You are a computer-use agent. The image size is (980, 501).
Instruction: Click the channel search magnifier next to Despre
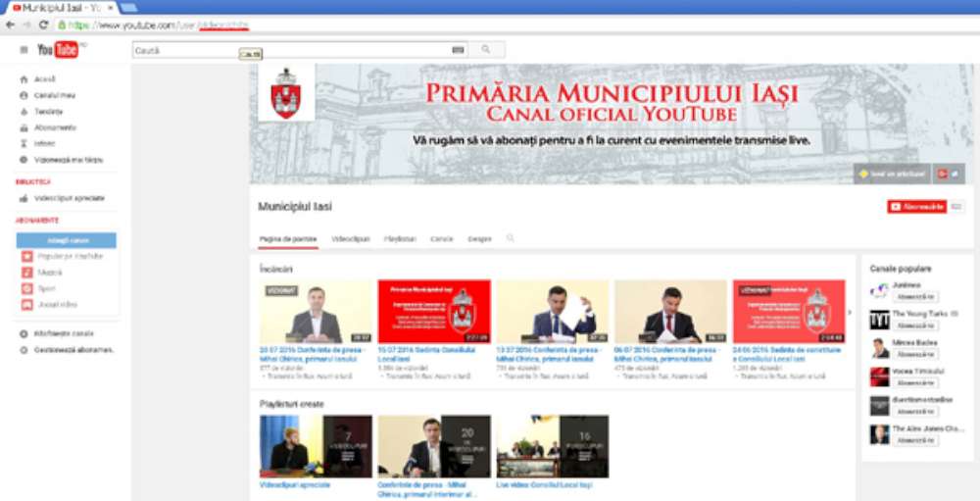tap(510, 238)
